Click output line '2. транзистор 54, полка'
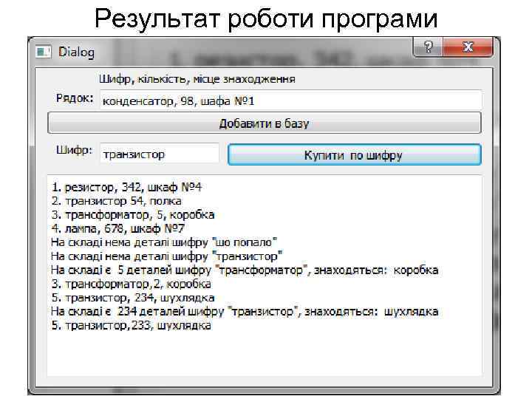The image size is (532, 399). (117, 201)
